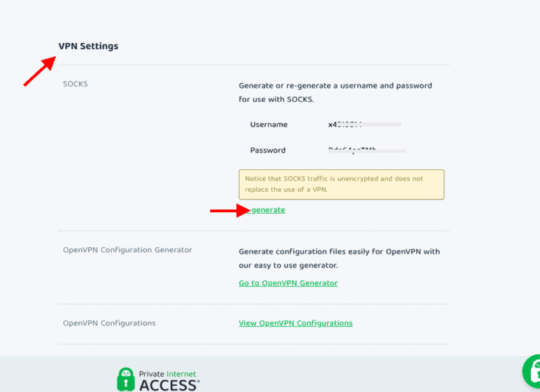Click the VPN Settings heading
The height and width of the screenshot is (392, 540).
coord(89,46)
